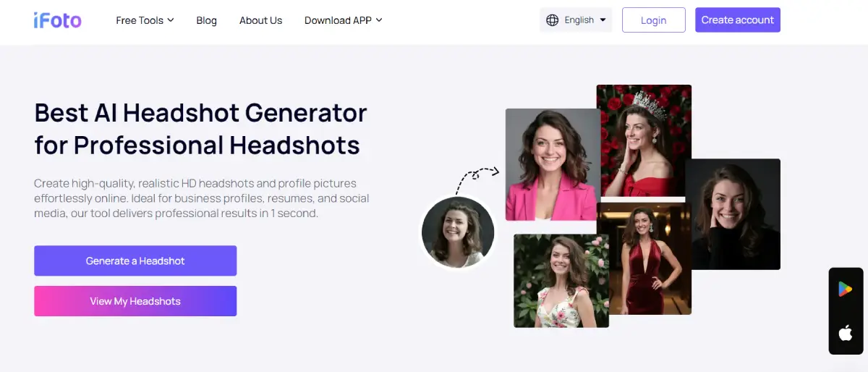Select the circular original portrait photo
This screenshot has height=372, width=868.
(x=458, y=233)
